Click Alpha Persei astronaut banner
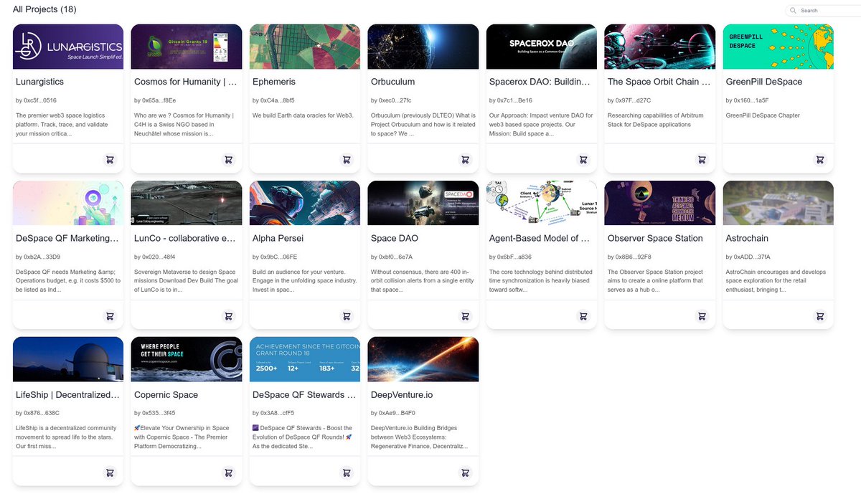Image resolution: width=861 pixels, height=504 pixels. [305, 203]
